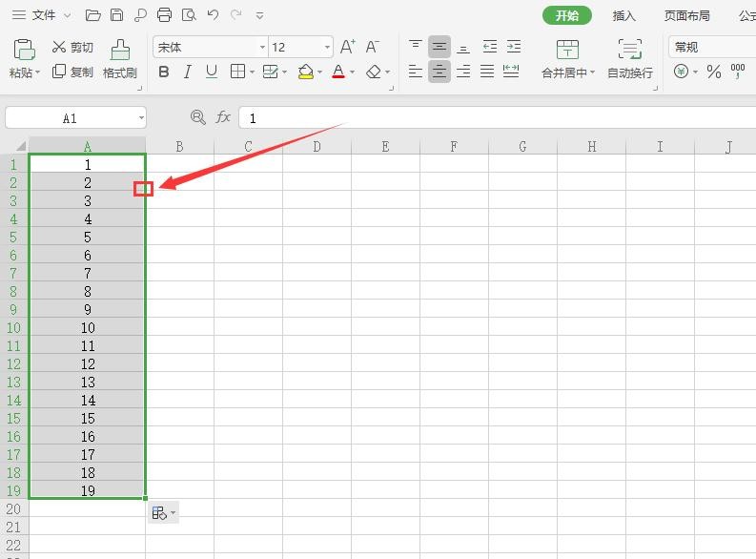Click the 剪切 (Cut) button
This screenshot has height=559, width=756.
coord(72,47)
